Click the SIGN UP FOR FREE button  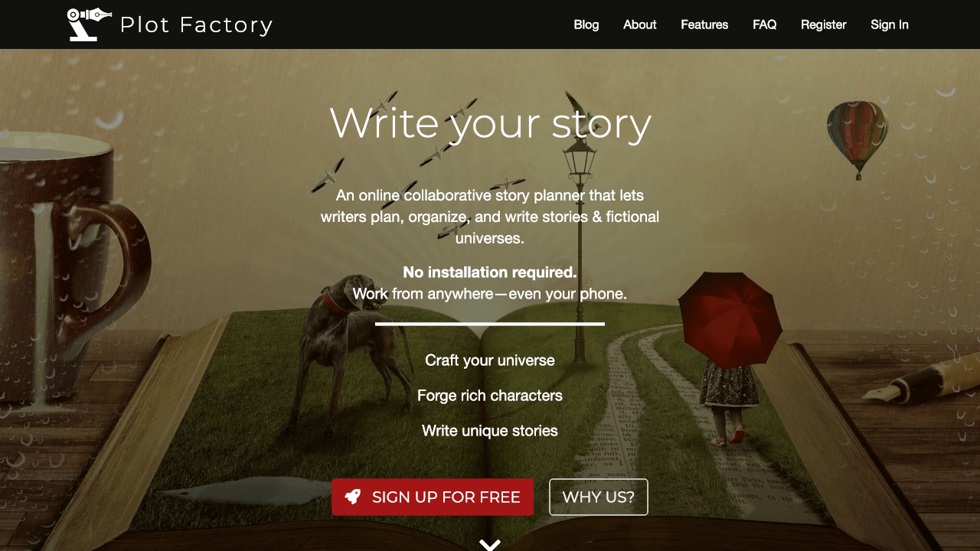(x=433, y=497)
